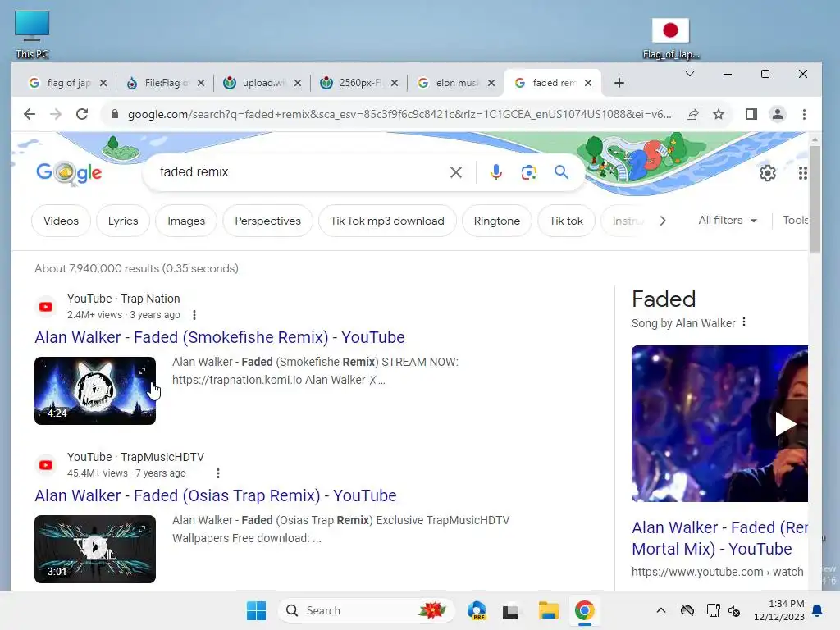Show more filter chips arrow
Viewport: 840px width, 630px height.
[x=663, y=221]
